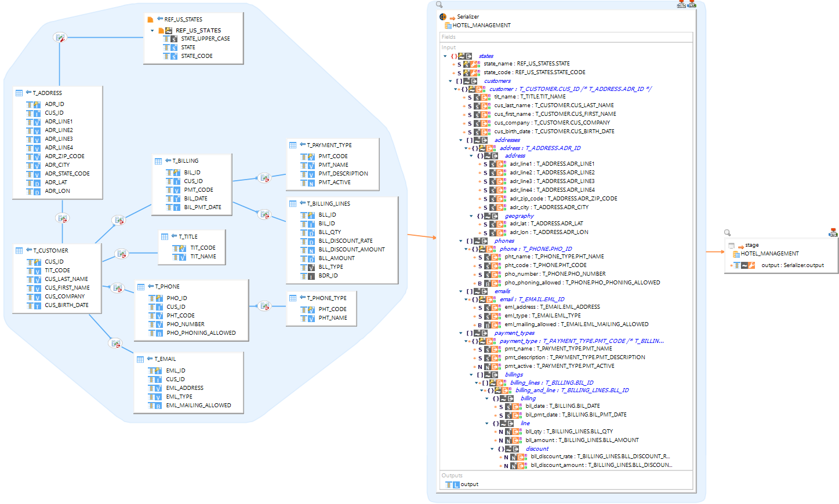839x504 pixels.
Task: Click the Serializer component icon beside its title
Action: [442, 17]
